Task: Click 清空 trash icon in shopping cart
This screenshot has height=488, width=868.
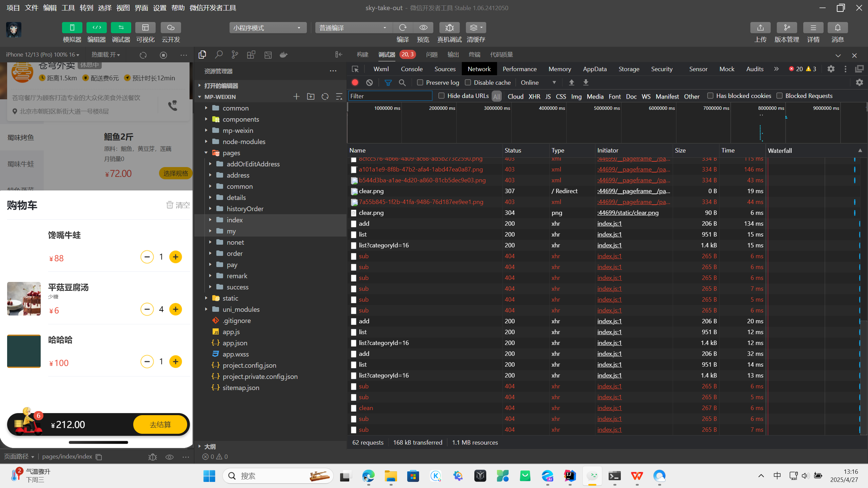Action: point(170,205)
